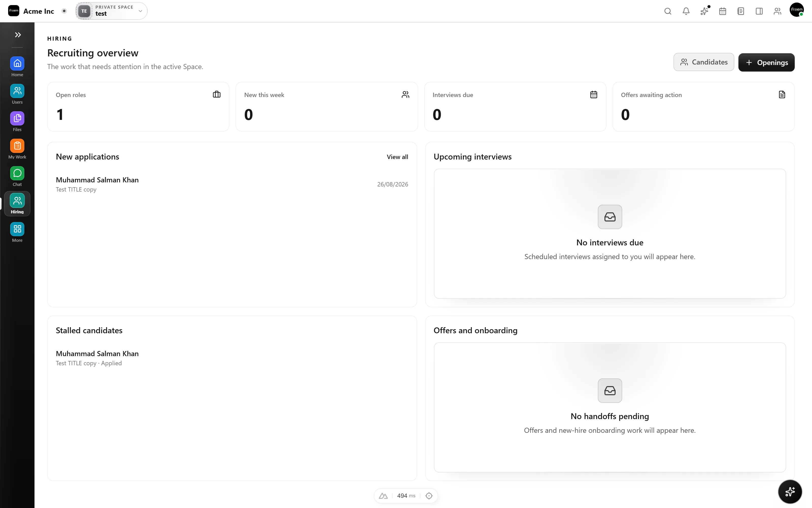
Task: Click the Nuxt logo in devtools bar
Action: pos(383,496)
